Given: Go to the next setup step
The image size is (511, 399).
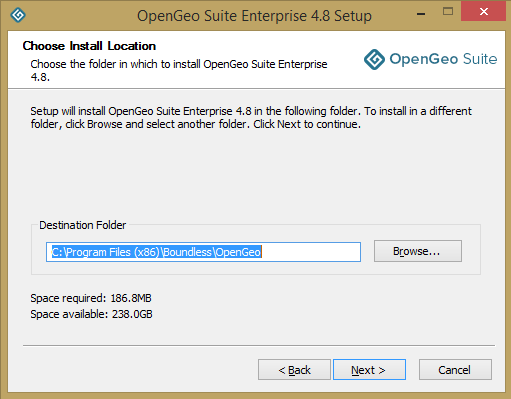Looking at the screenshot, I should tap(369, 369).
